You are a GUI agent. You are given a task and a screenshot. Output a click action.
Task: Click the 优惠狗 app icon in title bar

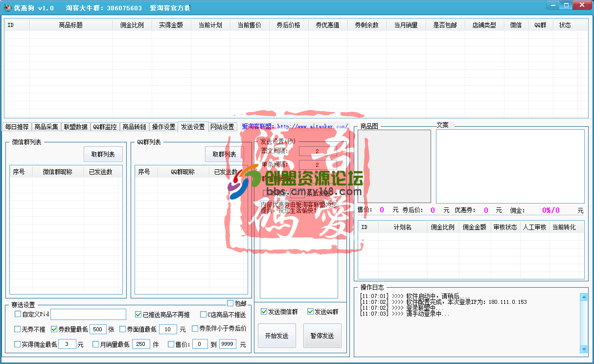pos(8,7)
